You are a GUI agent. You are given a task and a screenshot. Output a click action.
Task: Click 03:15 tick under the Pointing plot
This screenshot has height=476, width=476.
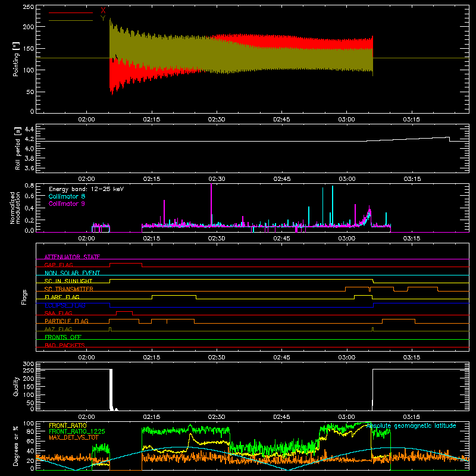411,120
